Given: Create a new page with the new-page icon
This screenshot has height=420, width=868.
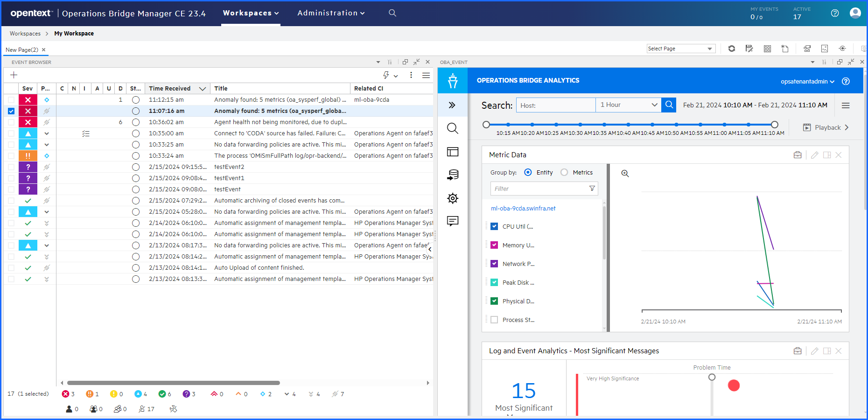Looking at the screenshot, I should click(x=785, y=49).
